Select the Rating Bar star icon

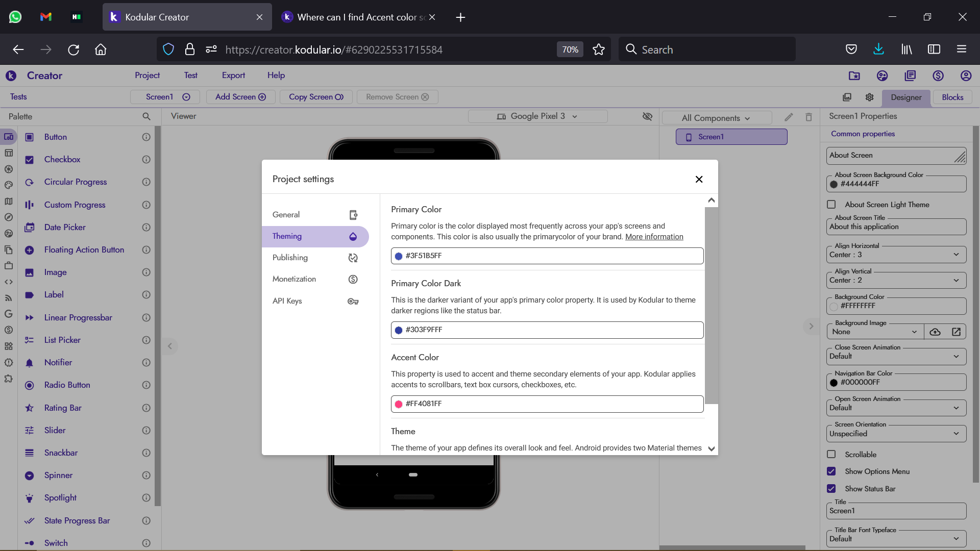30,408
